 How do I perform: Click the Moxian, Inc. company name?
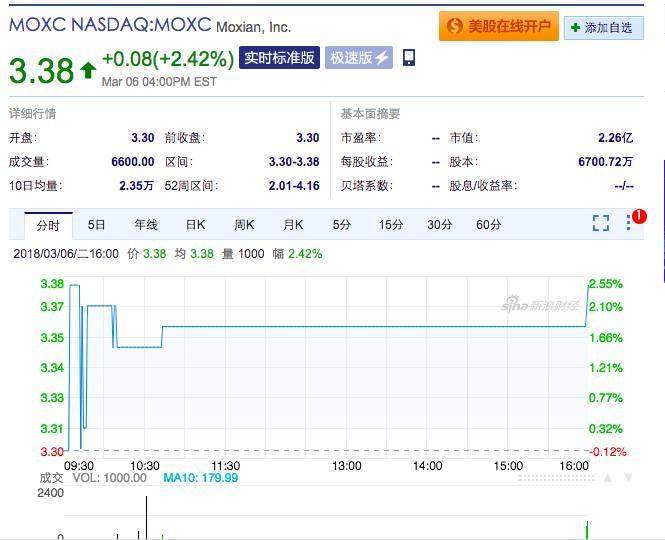254,27
